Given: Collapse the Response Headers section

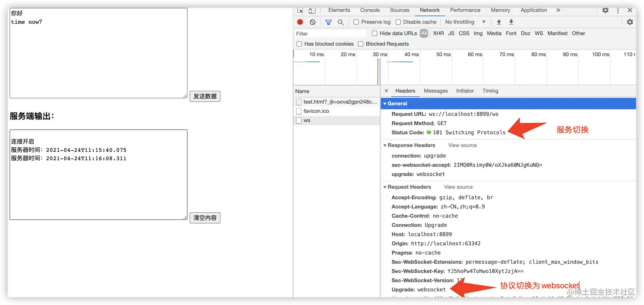Looking at the screenshot, I should [385, 145].
